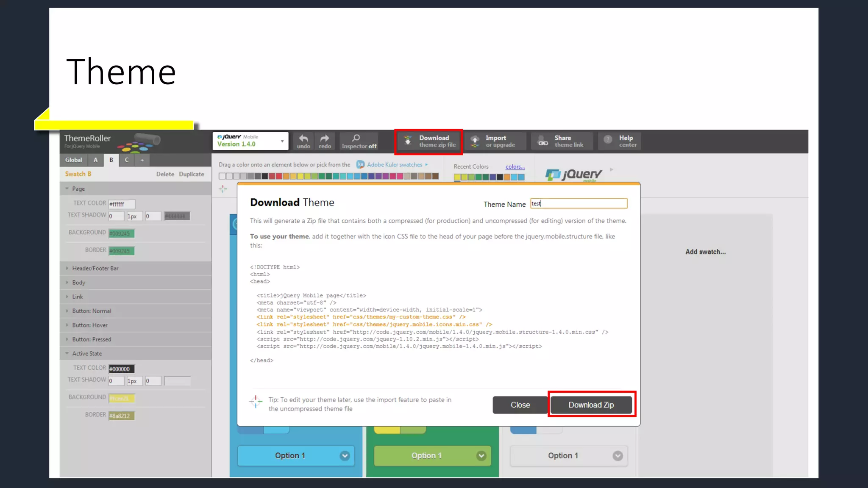Open the recent colors link
Screen dimensions: 868x488
[x=515, y=166]
